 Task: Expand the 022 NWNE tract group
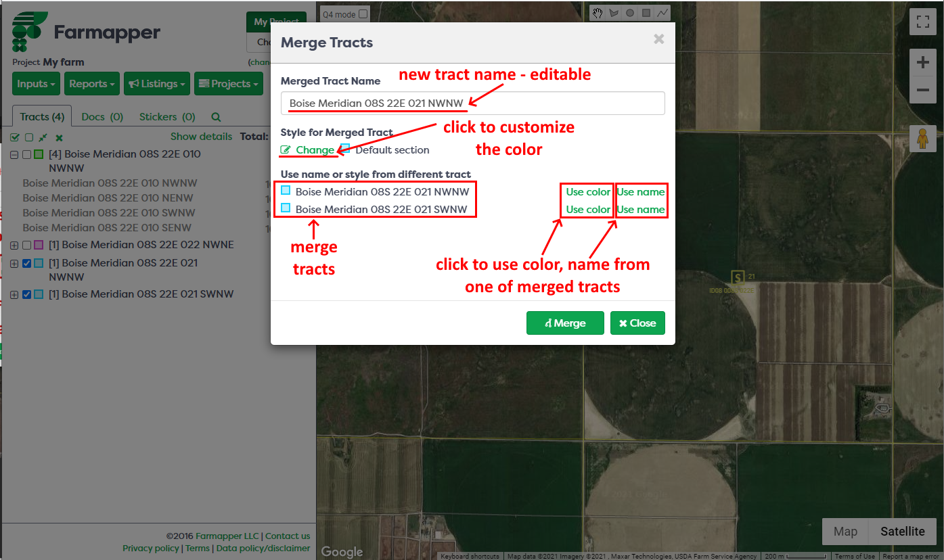click(x=14, y=245)
